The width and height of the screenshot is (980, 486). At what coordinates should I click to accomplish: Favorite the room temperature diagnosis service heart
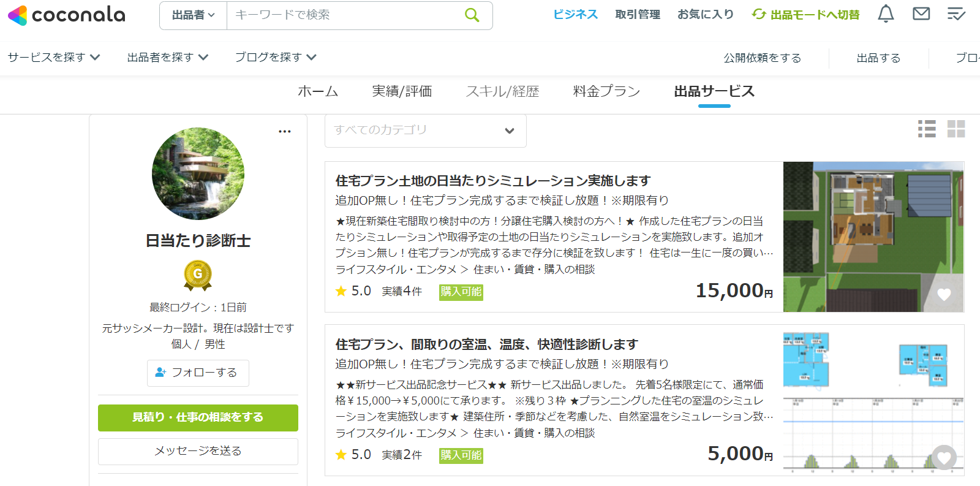click(x=944, y=457)
